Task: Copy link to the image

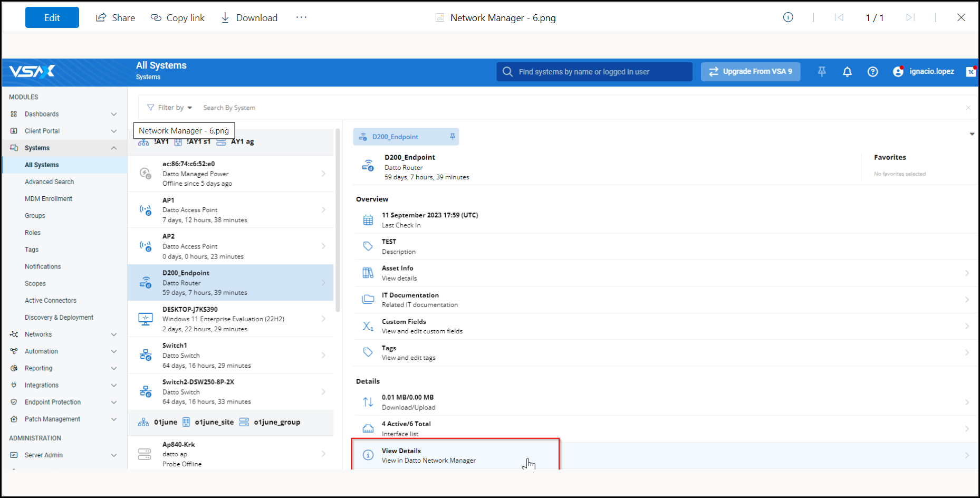Action: click(178, 17)
